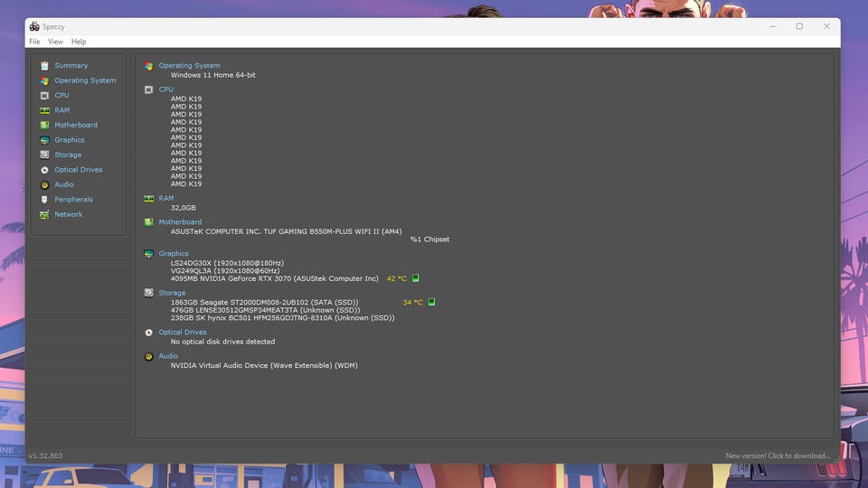This screenshot has width=868, height=488.
Task: Click the '%1 Chipset' text
Action: [429, 239]
